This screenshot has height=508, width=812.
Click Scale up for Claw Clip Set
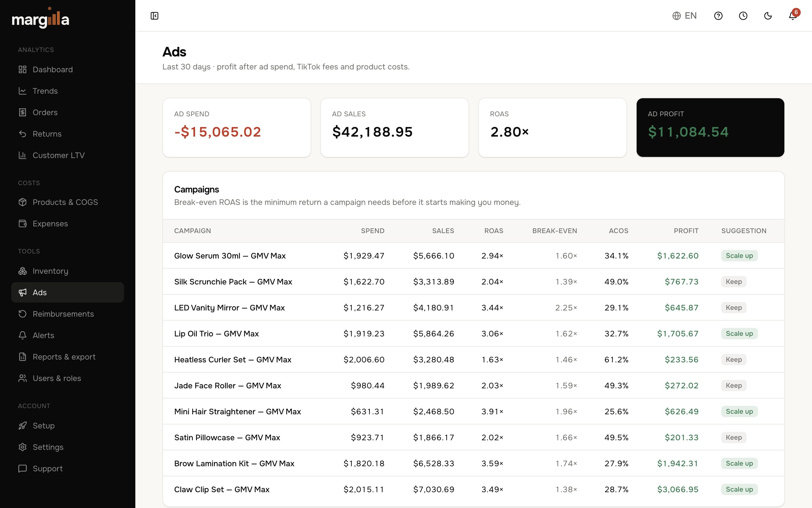click(x=739, y=490)
